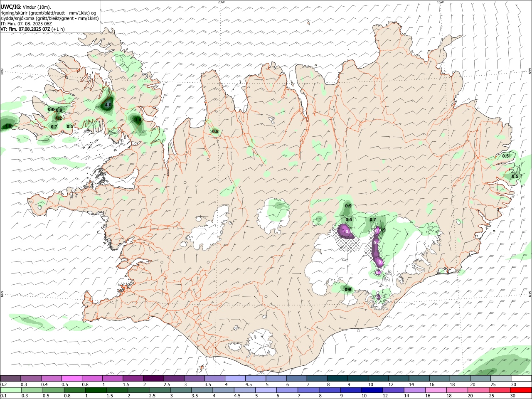Click the 'slydda/snjókoma' legend description line
This screenshot has height=399, width=532.
coord(49,18)
